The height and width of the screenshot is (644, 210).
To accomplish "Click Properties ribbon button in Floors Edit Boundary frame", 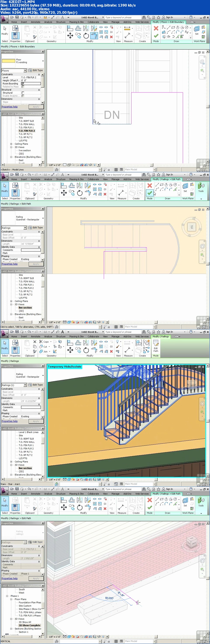I will click(x=15, y=36).
